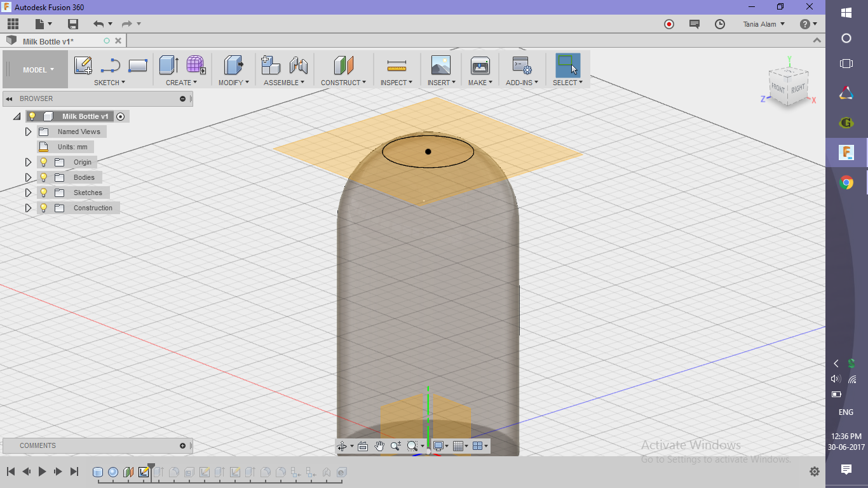Viewport: 868px width, 488px height.
Task: Open the comments notification icon
Action: point(695,24)
